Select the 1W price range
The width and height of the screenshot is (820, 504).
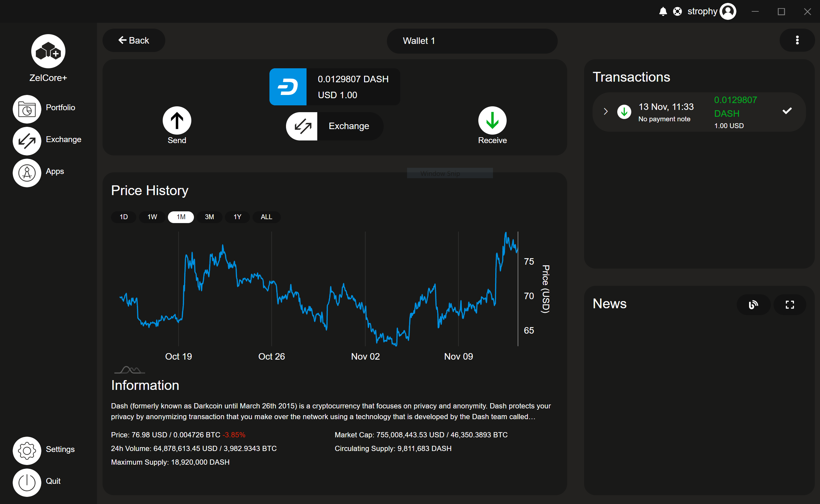pos(152,217)
